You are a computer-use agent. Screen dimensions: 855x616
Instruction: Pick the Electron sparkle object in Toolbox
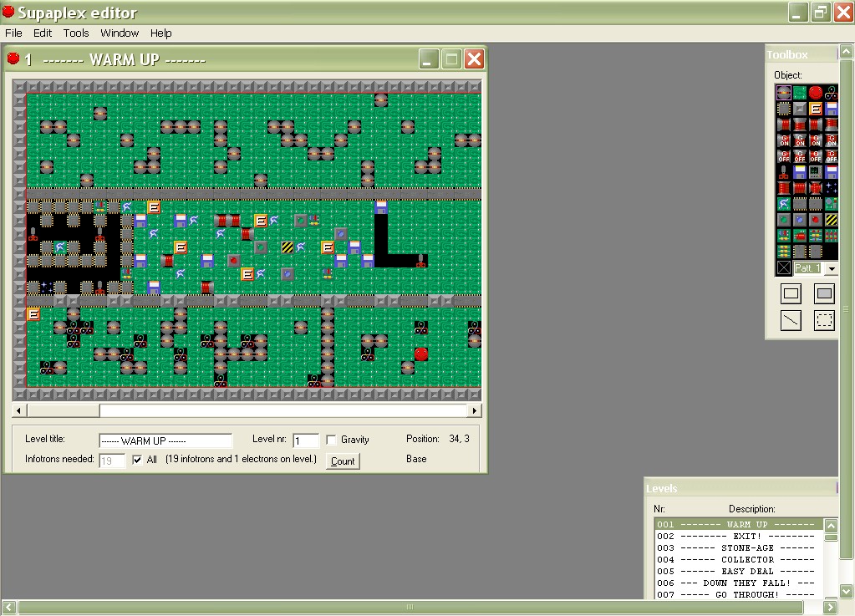(x=831, y=188)
